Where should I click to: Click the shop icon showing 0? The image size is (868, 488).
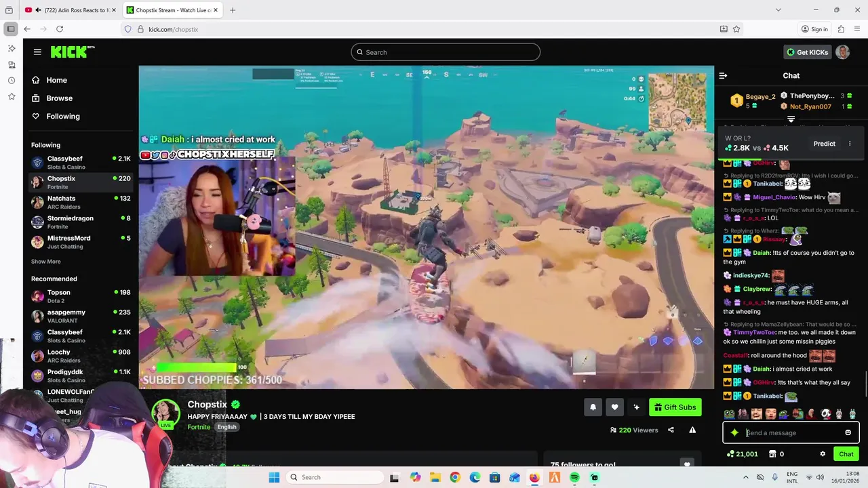coord(776,454)
